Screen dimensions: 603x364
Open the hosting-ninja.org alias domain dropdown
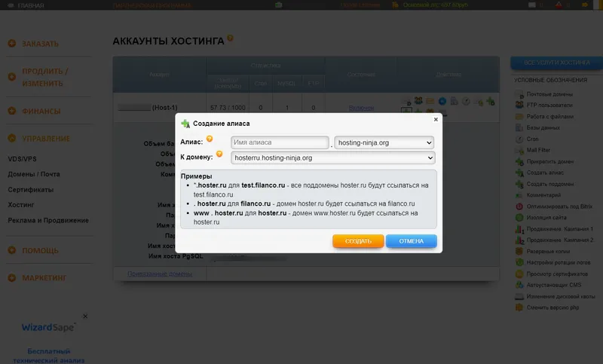(384, 142)
